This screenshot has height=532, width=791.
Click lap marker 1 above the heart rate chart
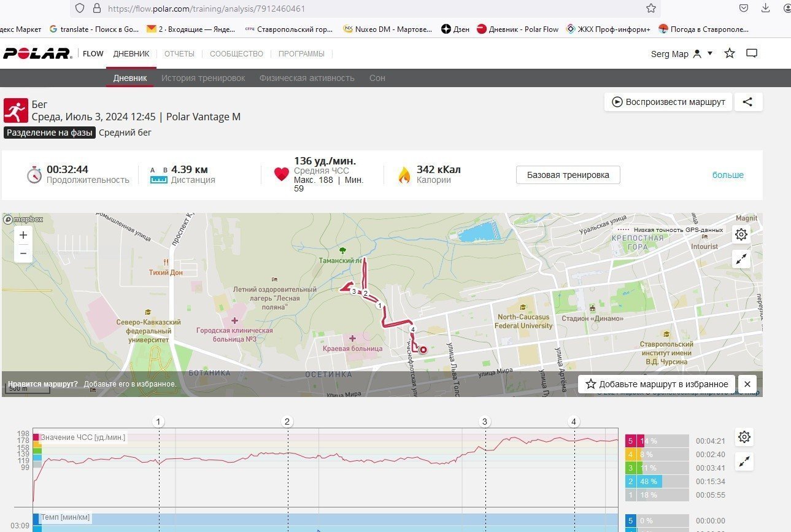coord(159,422)
